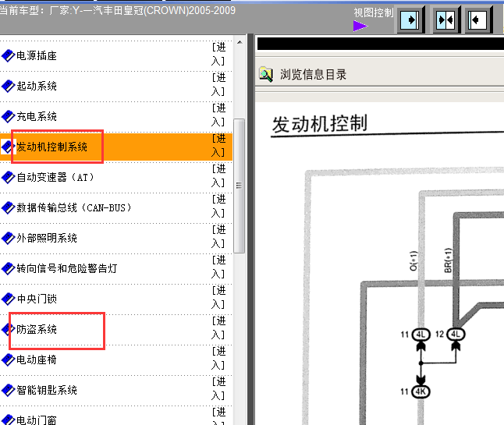Open 电动门窗 topic
The height and width of the screenshot is (425, 504).
point(37,420)
